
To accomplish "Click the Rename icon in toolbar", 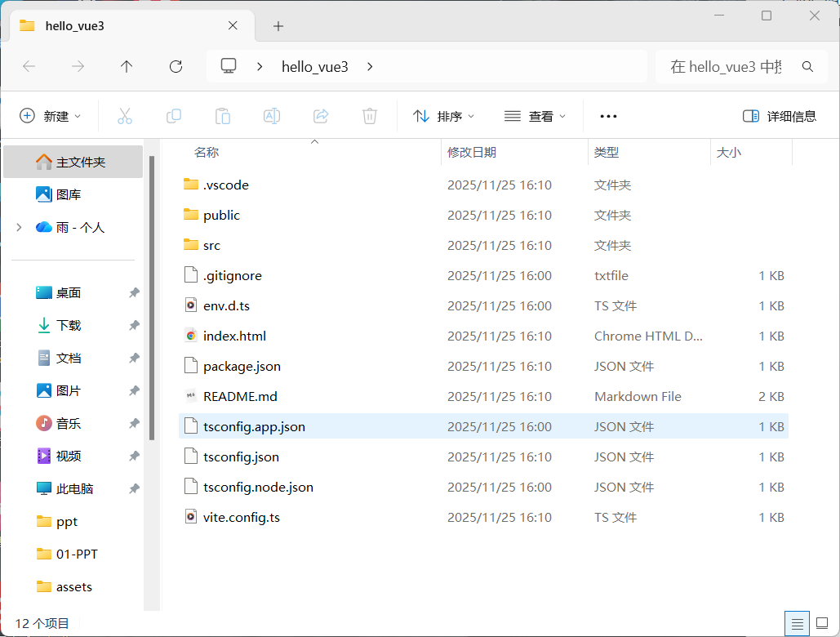I will 272,116.
